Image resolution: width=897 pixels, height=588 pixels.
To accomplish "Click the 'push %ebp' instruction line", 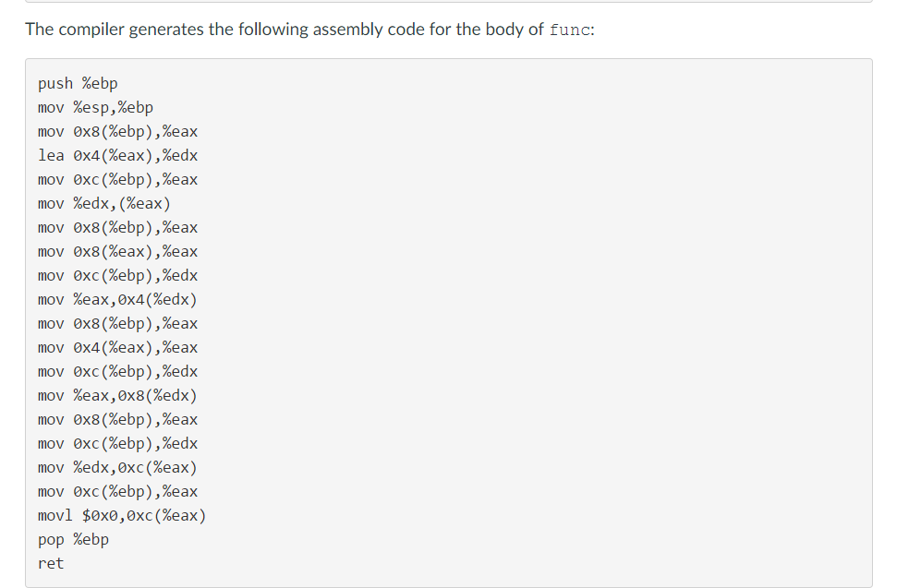I will pos(78,84).
